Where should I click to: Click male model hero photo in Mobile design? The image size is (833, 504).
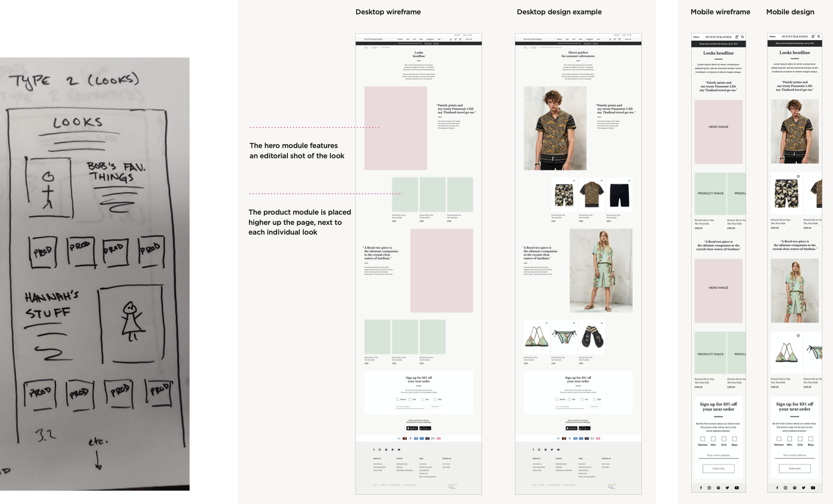(x=795, y=132)
